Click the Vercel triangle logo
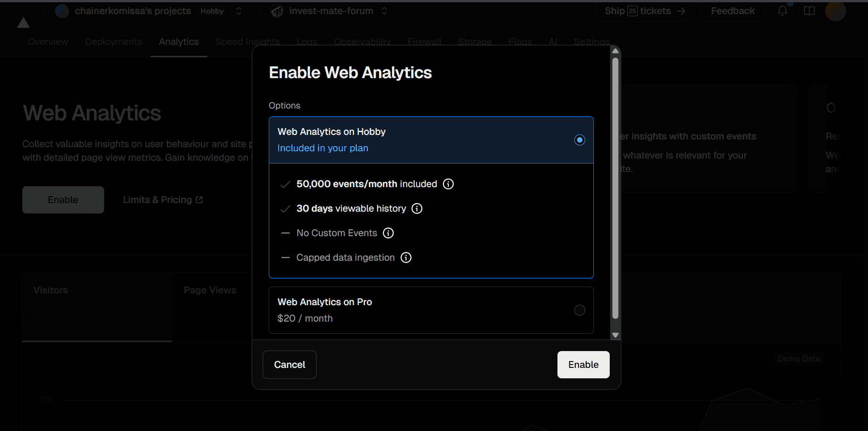This screenshot has height=431, width=868. click(x=22, y=23)
